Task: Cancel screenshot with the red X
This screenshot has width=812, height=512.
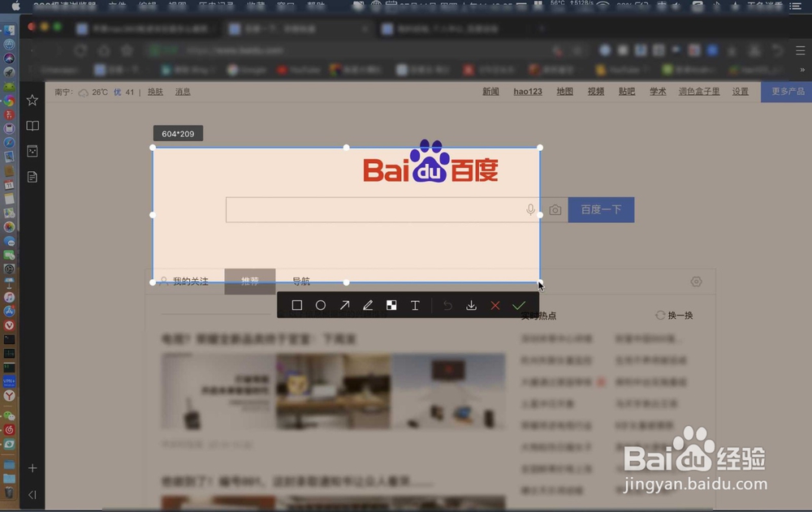Action: click(x=495, y=306)
